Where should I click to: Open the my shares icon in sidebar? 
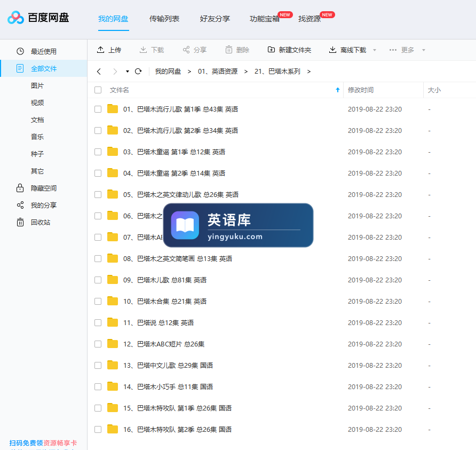click(20, 205)
